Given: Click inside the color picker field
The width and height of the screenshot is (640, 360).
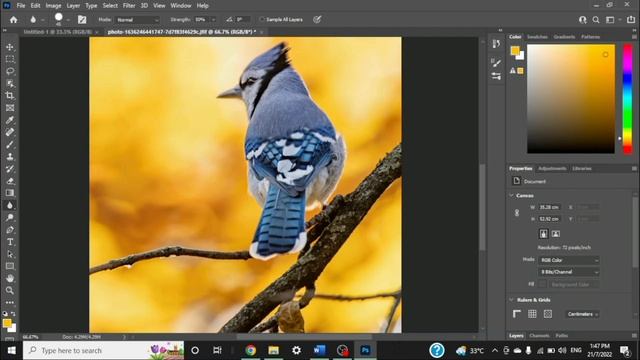Looking at the screenshot, I should (571, 99).
